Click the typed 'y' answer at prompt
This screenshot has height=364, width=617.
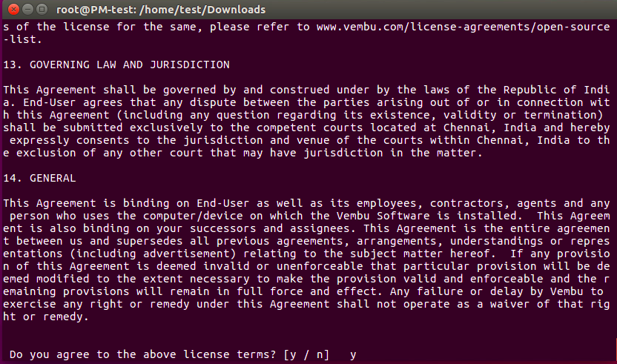[x=353, y=354]
